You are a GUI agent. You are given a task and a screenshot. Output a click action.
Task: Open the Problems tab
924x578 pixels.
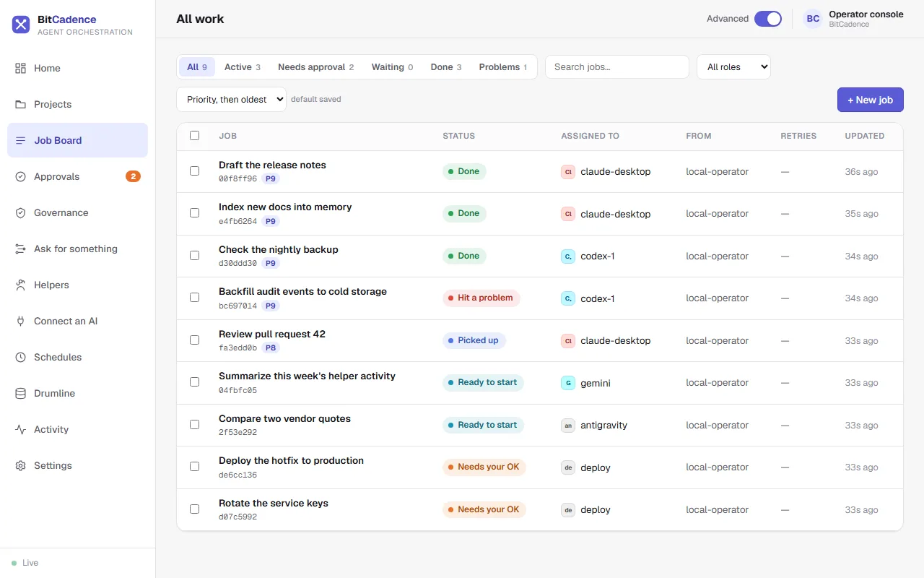pos(503,67)
